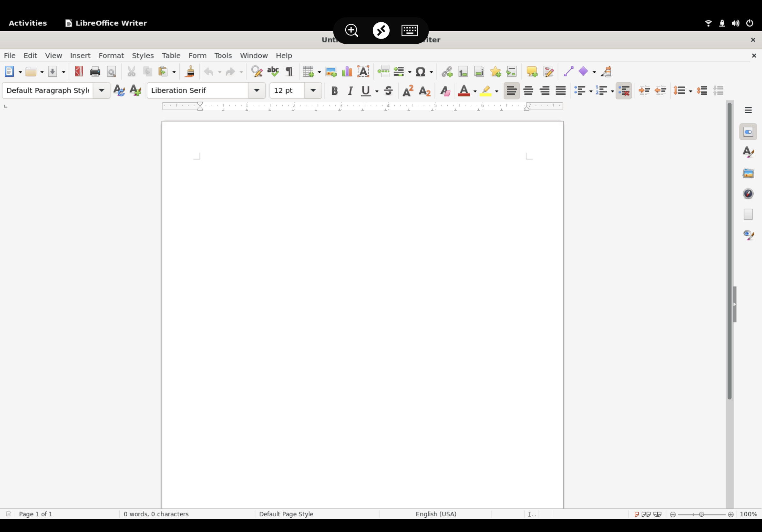Click Activities in the top bar

[x=27, y=23]
